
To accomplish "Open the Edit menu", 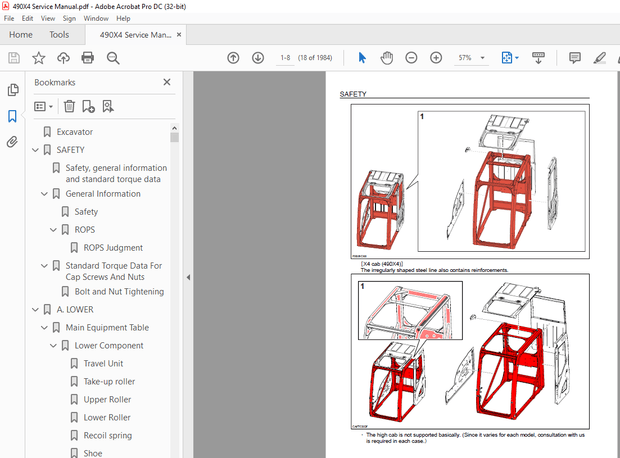I will coord(27,18).
